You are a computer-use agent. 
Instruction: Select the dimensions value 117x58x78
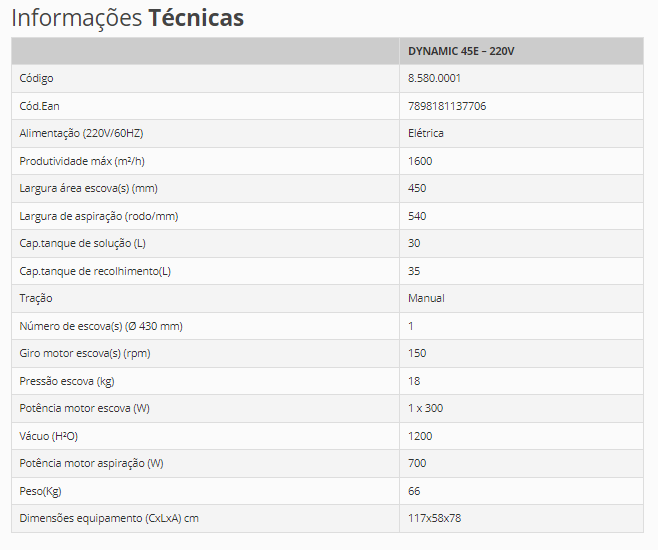[434, 518]
